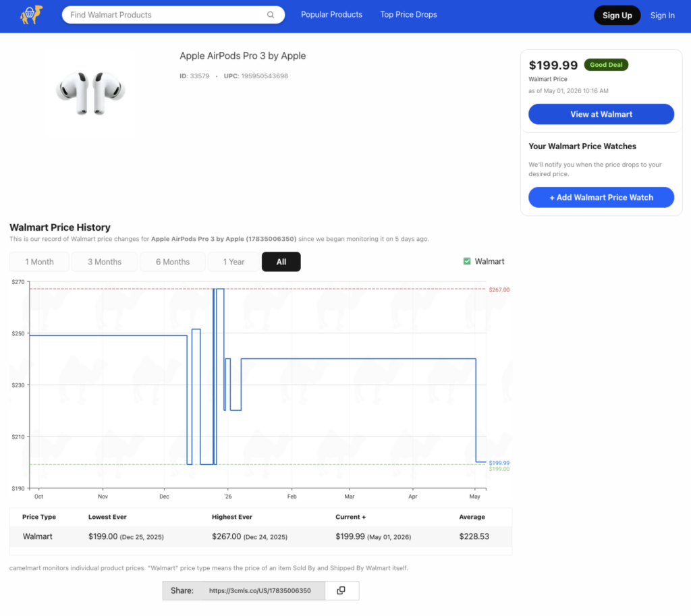Click the Feb label on chart axis
The width and height of the screenshot is (691, 616).
292,496
